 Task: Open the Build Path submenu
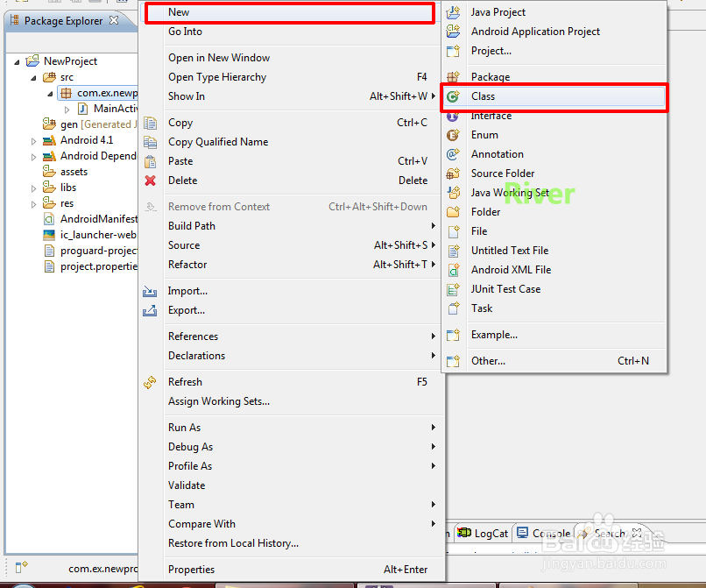pyautogui.click(x=293, y=226)
